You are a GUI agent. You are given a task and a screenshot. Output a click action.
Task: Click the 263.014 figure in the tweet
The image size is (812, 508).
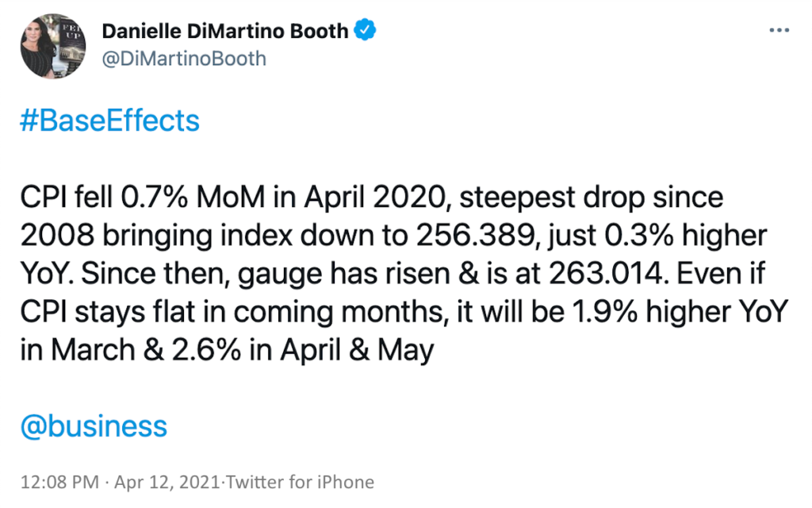point(606,274)
